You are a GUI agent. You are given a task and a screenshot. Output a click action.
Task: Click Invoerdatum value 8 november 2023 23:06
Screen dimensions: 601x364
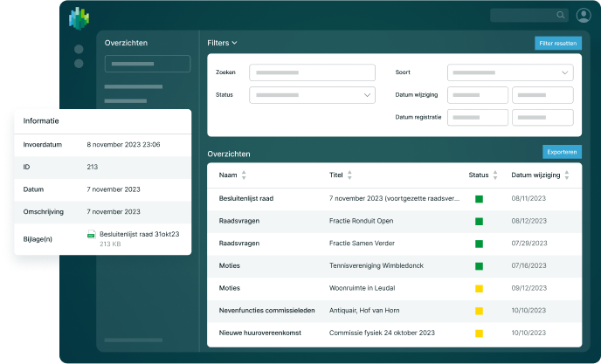(x=123, y=144)
